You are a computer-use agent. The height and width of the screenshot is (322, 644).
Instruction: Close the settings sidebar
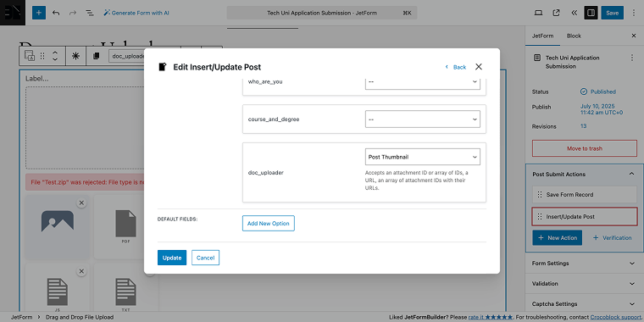point(633,36)
